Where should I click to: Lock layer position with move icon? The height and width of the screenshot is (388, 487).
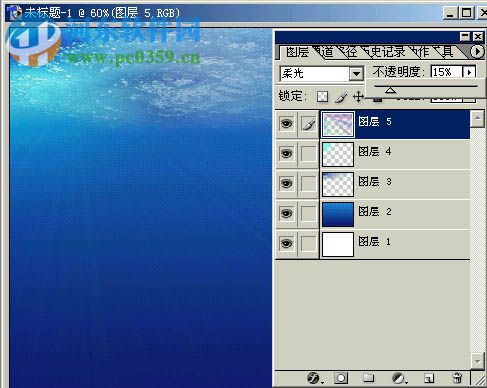tap(358, 97)
